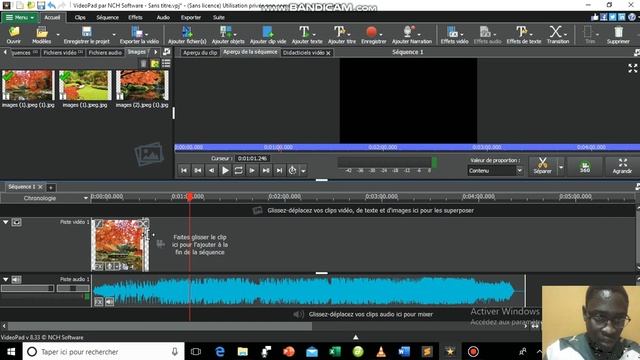Jump to end of sequence
This screenshot has width=640, height=360.
(279, 170)
